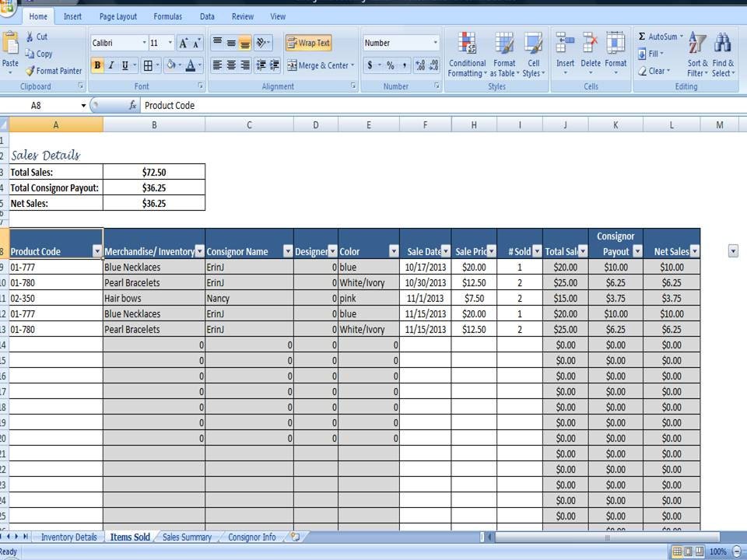Click the Merge & Center button

pyautogui.click(x=321, y=65)
